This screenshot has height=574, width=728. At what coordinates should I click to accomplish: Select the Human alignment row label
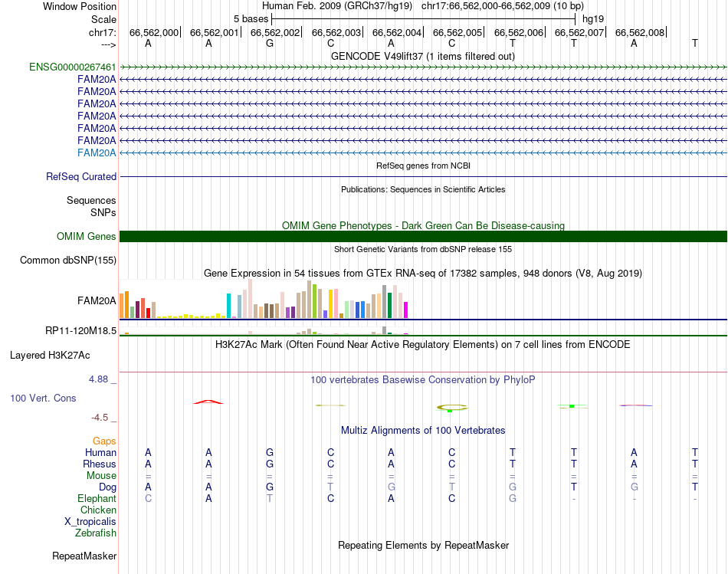[x=100, y=452]
